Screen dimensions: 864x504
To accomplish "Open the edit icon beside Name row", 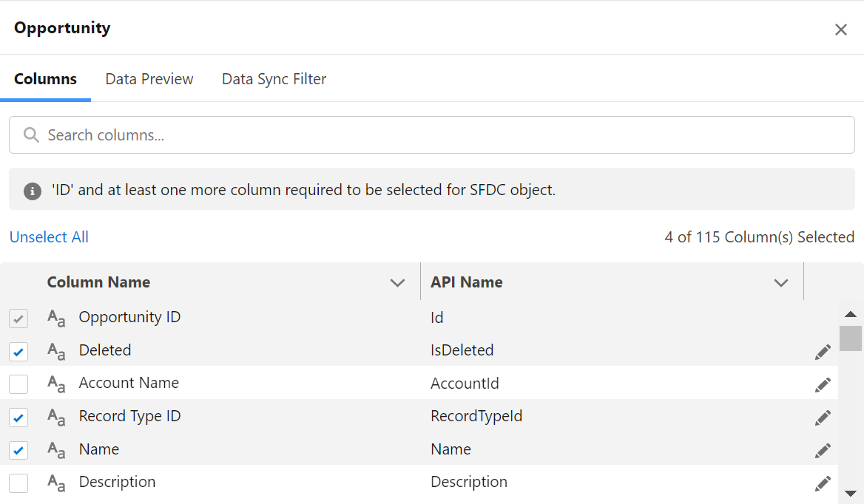I will (x=823, y=450).
